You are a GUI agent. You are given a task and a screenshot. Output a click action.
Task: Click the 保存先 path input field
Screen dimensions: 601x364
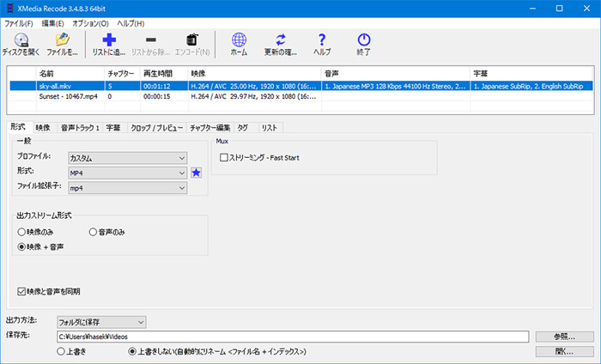(x=293, y=337)
